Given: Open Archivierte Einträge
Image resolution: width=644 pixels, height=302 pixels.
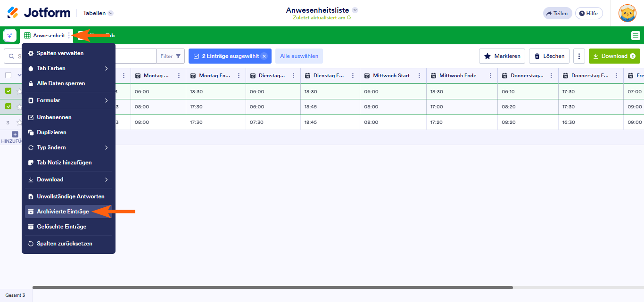Looking at the screenshot, I should [x=68, y=212].
